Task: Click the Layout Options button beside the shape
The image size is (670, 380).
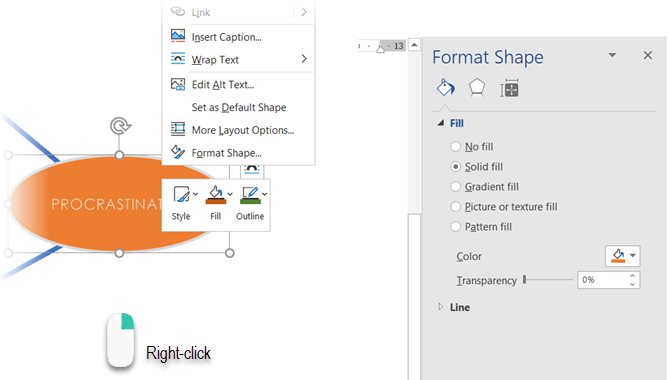Action: [x=252, y=170]
